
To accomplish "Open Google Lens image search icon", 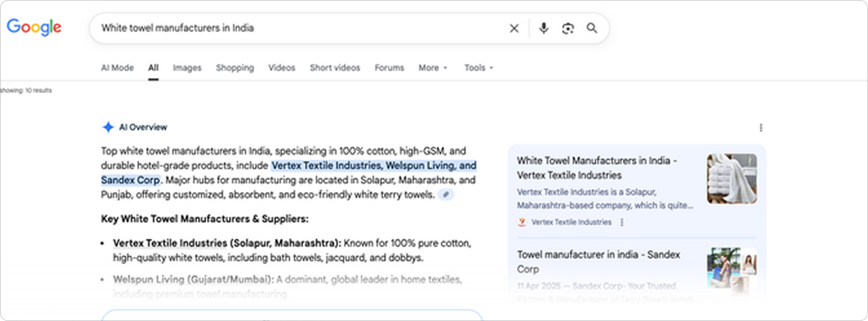I will [568, 28].
